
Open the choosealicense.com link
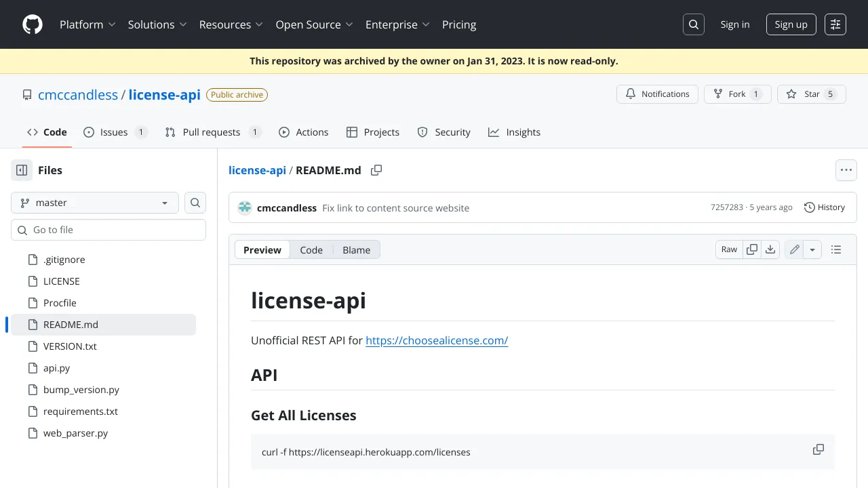(x=437, y=340)
